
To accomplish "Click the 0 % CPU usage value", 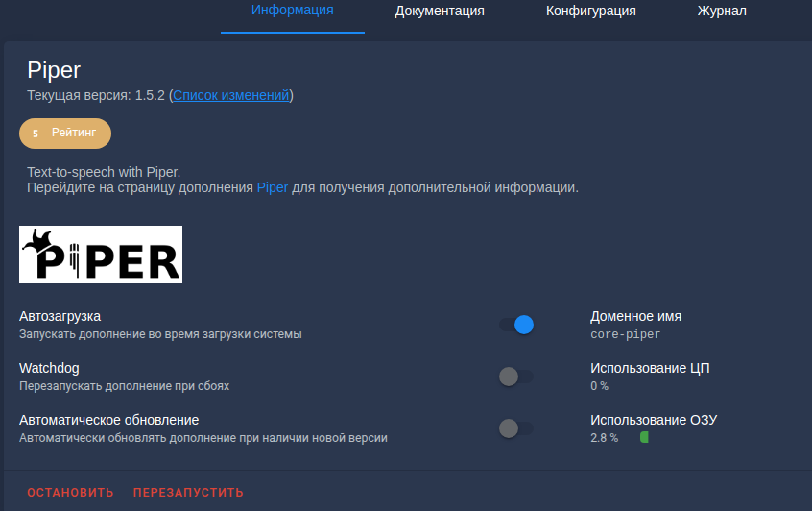I will coord(599,386).
